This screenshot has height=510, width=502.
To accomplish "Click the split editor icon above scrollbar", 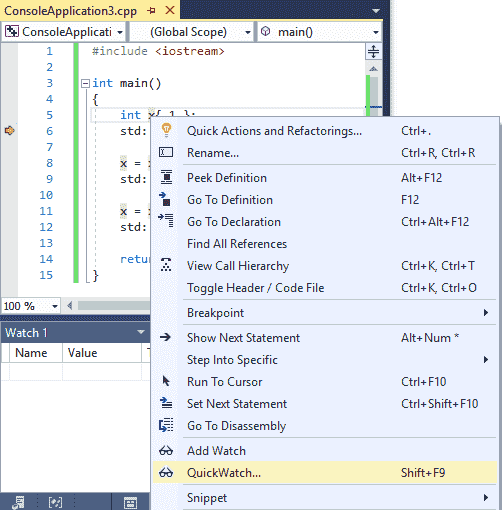I will [373, 52].
